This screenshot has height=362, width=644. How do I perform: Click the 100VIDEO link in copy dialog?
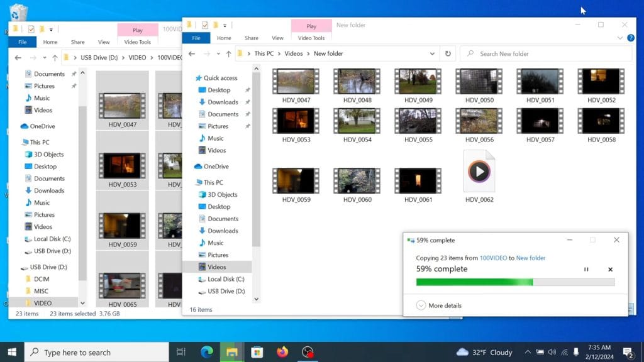click(x=493, y=258)
